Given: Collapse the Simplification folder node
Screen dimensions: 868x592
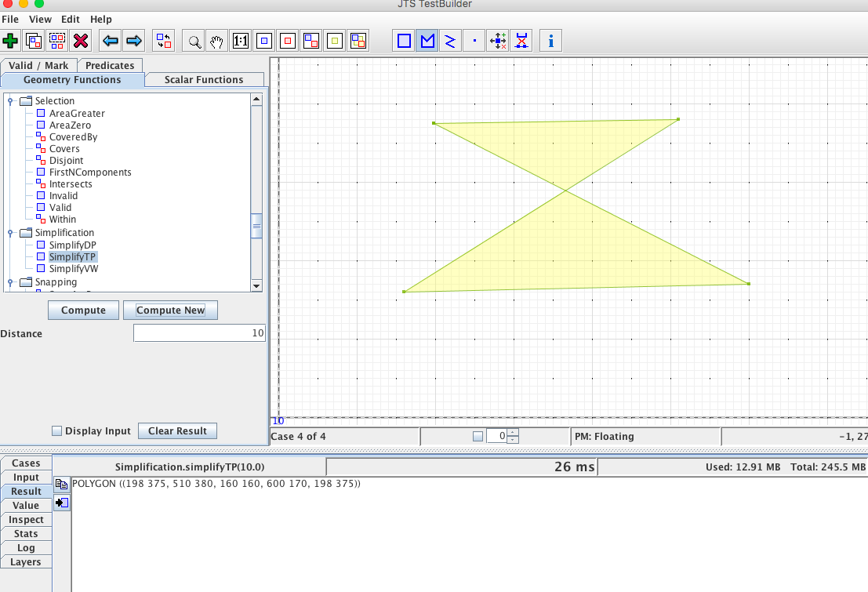Looking at the screenshot, I should [10, 233].
